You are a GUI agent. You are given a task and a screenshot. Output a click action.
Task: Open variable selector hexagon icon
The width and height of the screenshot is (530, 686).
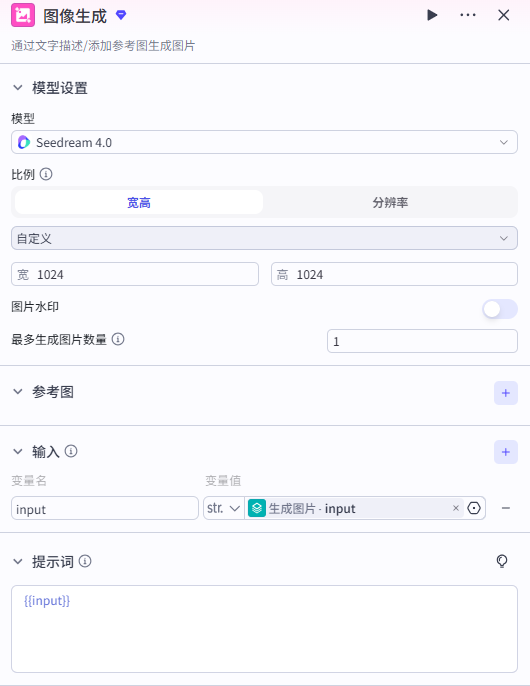[x=474, y=508]
